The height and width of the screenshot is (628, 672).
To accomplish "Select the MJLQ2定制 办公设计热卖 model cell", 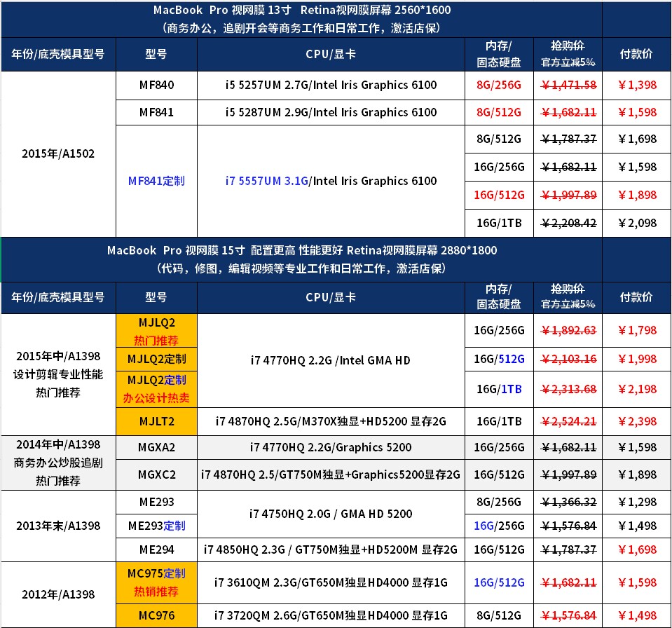I will coord(156,389).
